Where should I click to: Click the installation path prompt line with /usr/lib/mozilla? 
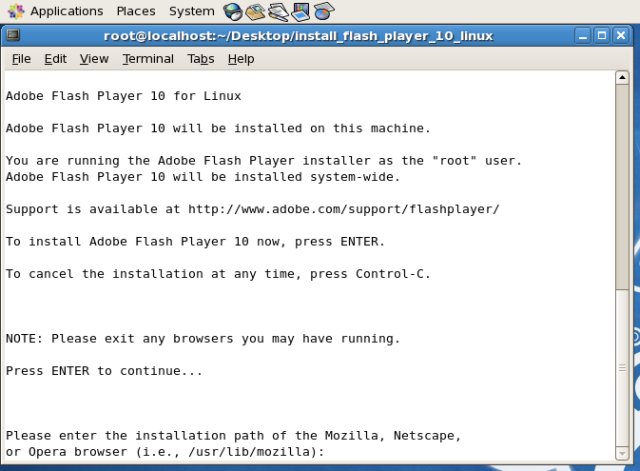click(165, 452)
